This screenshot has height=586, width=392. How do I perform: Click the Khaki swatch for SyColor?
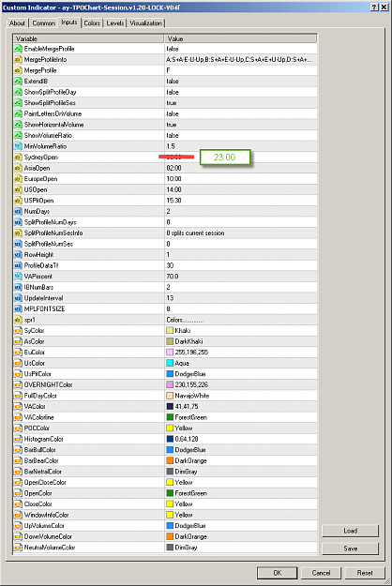(170, 330)
